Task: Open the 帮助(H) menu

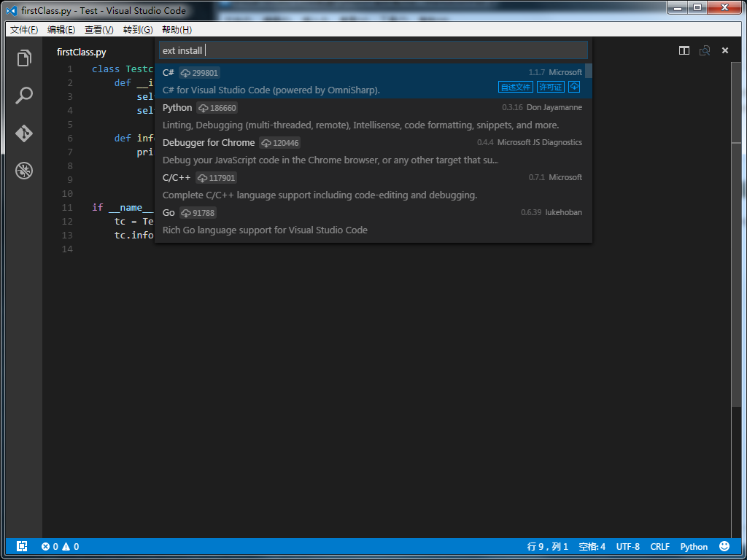Action: [x=177, y=29]
